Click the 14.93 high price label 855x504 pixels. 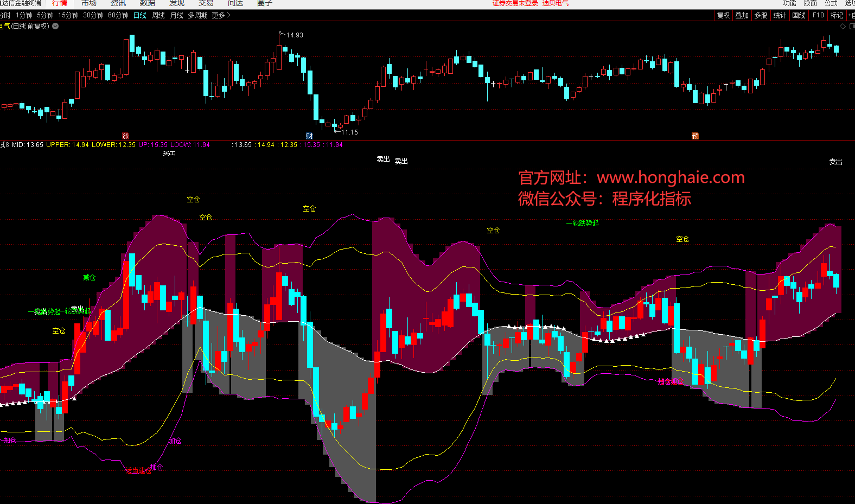(x=295, y=35)
